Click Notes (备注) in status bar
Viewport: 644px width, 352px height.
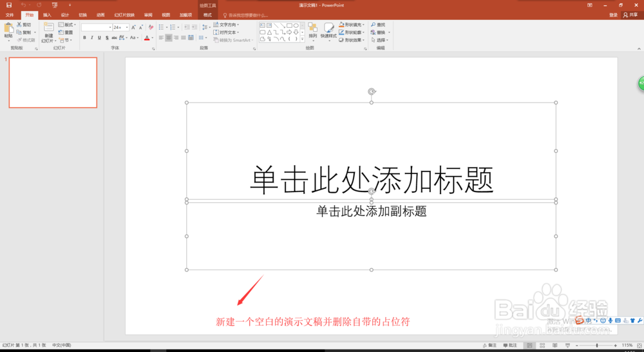(x=489, y=346)
